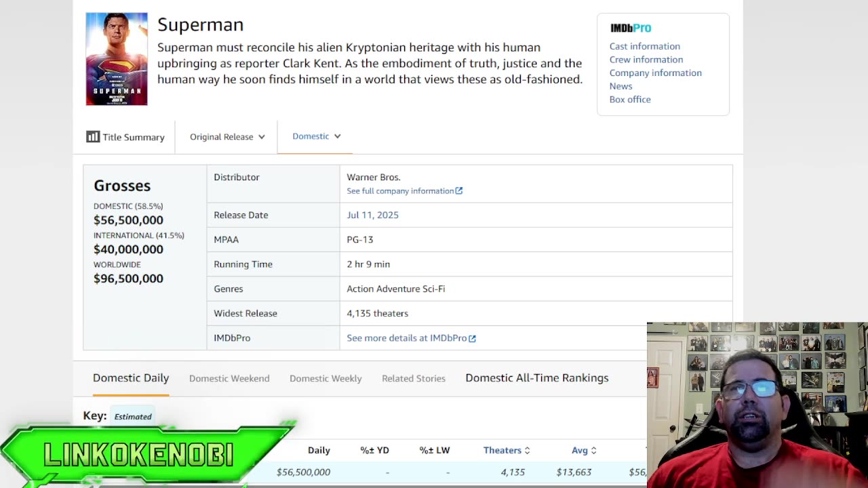Click external link icon beside IMDbPro details
Viewport: 868px width, 488px height.
[x=473, y=338]
